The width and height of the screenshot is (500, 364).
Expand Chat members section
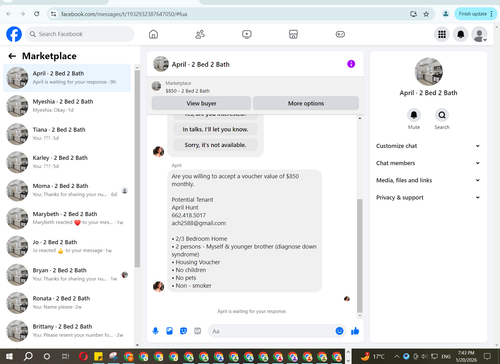click(428, 163)
